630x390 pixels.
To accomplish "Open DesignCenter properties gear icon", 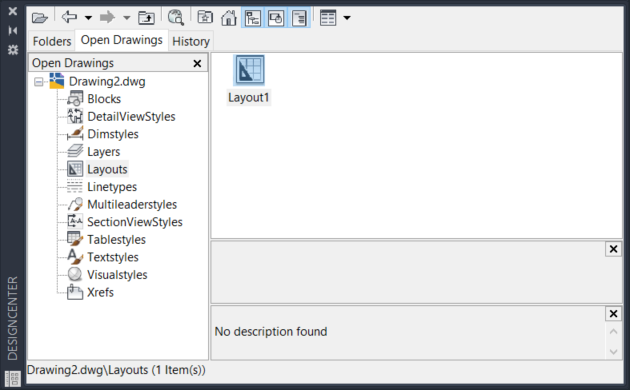I will point(13,50).
